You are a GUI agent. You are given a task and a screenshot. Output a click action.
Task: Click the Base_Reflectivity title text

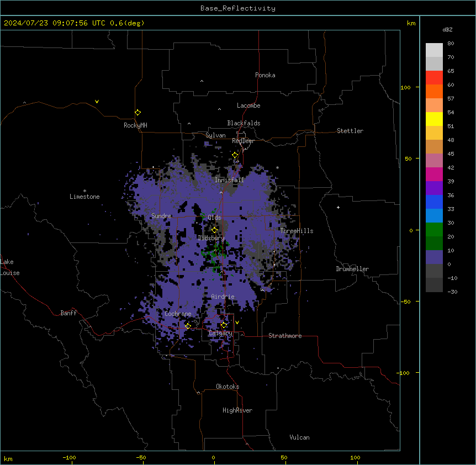238,8
